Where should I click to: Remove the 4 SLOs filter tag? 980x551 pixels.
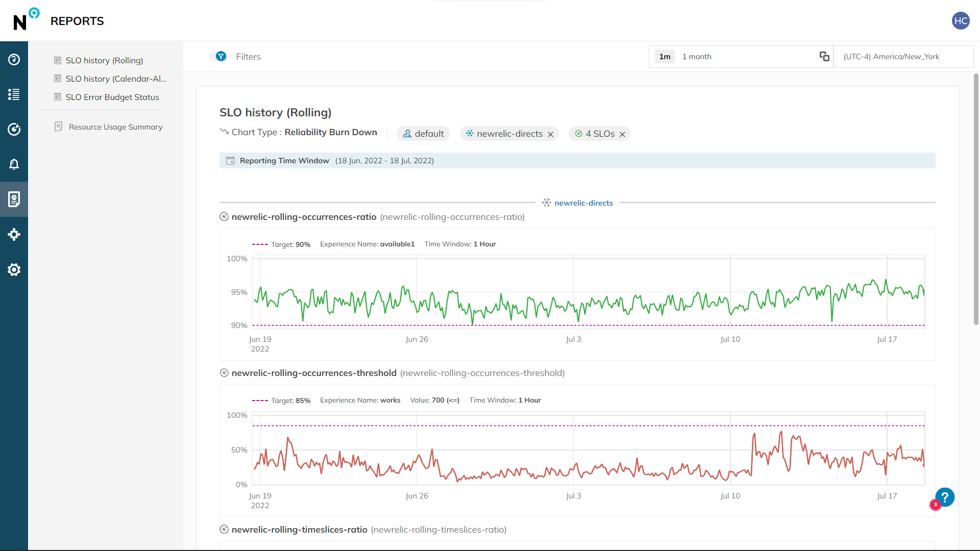point(623,134)
